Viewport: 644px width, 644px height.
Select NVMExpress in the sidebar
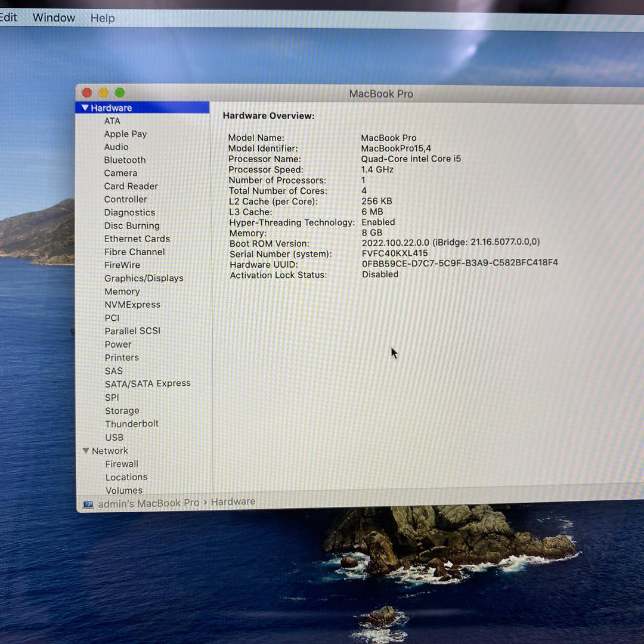(x=132, y=304)
